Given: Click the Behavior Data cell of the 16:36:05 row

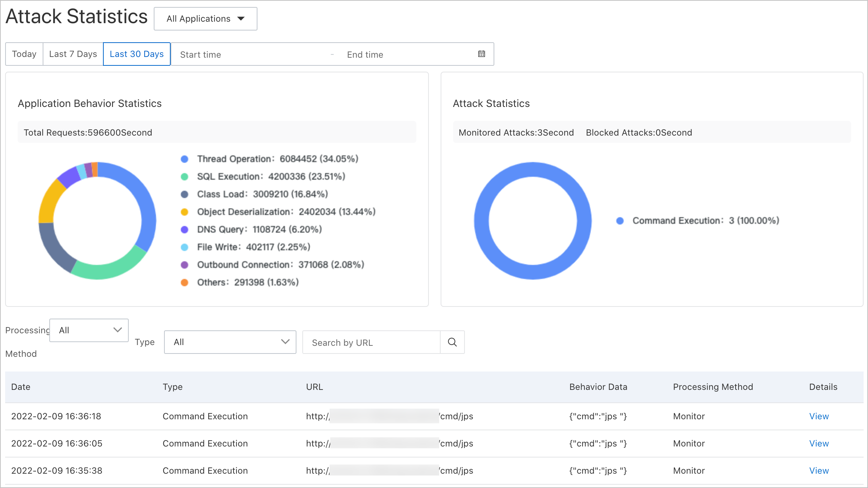Looking at the screenshot, I should (598, 444).
